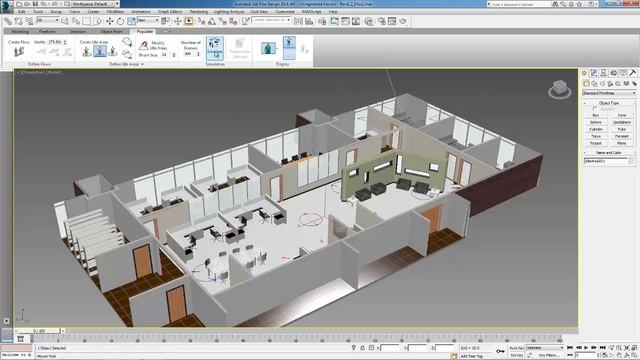
Task: Select the Select and Move tool
Action: (x=109, y=21)
